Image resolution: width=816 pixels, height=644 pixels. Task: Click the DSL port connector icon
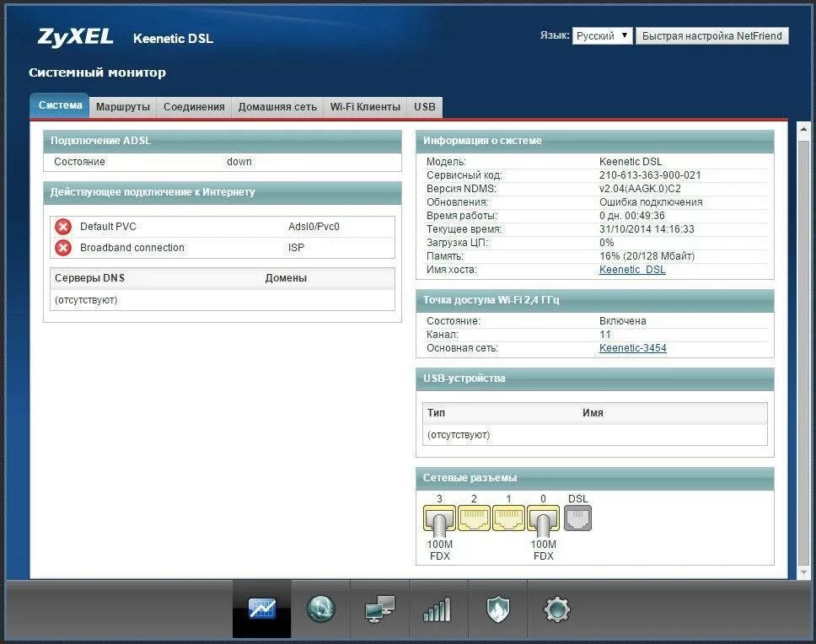click(577, 518)
